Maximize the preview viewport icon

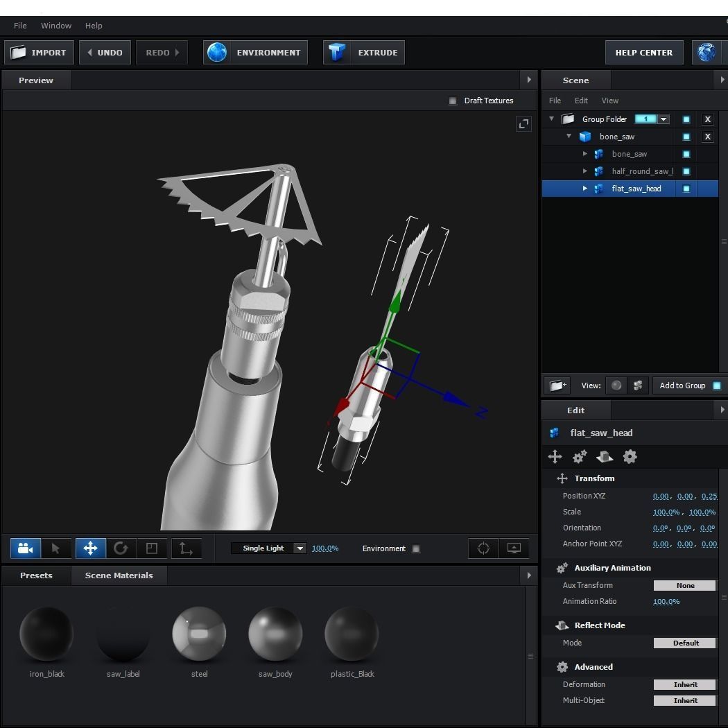[x=523, y=124]
